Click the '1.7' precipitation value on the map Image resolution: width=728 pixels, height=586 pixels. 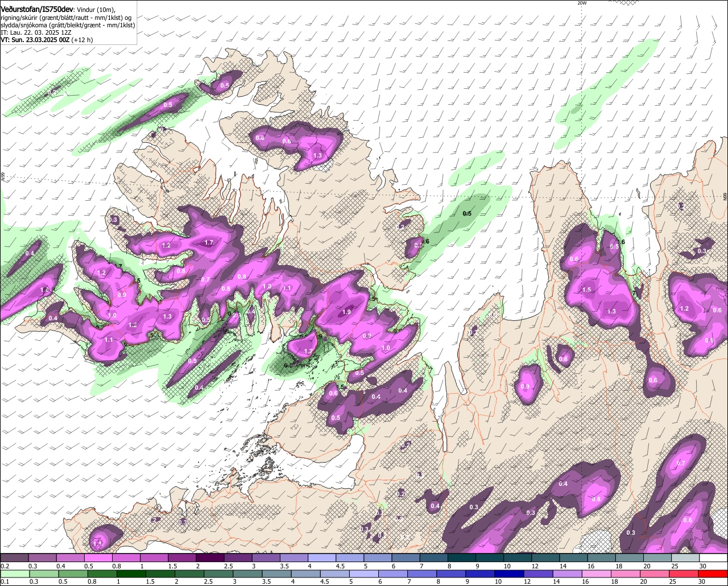point(209,243)
